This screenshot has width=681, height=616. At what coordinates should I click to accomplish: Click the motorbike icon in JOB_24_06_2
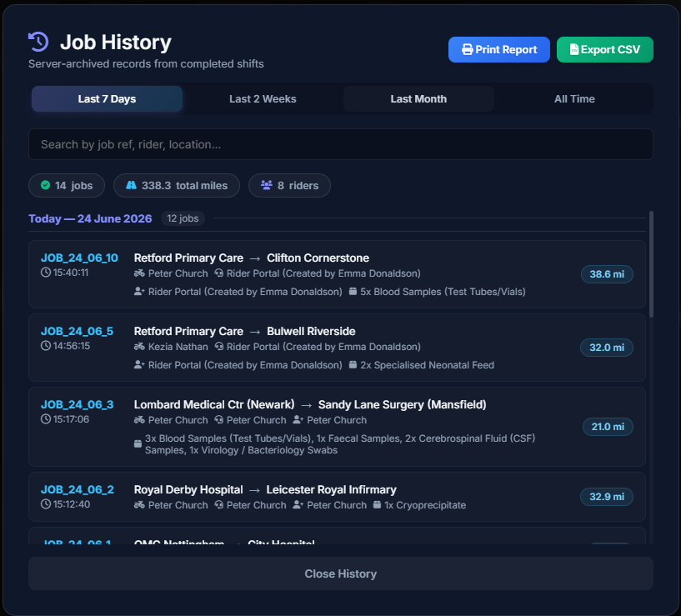point(139,505)
